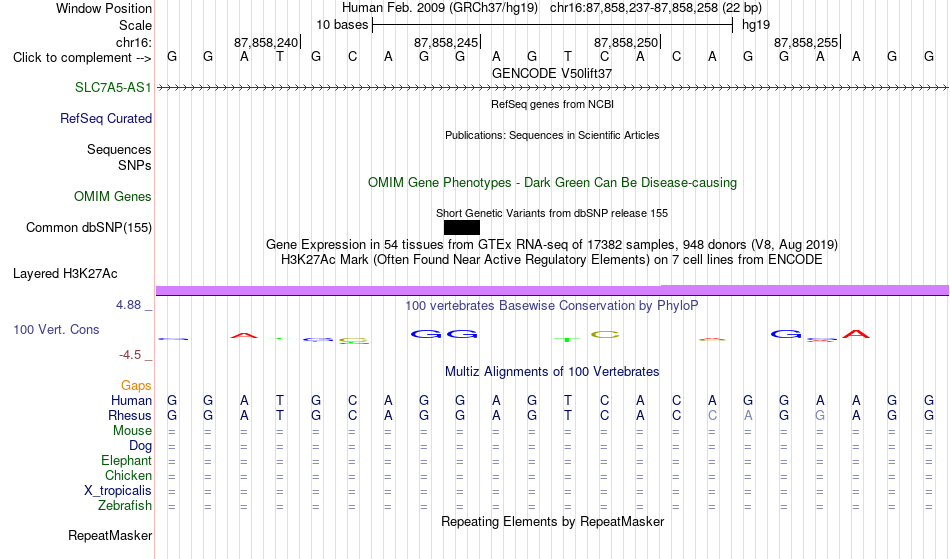Click the Window Position label
The height and width of the screenshot is (559, 950).
(x=104, y=8)
